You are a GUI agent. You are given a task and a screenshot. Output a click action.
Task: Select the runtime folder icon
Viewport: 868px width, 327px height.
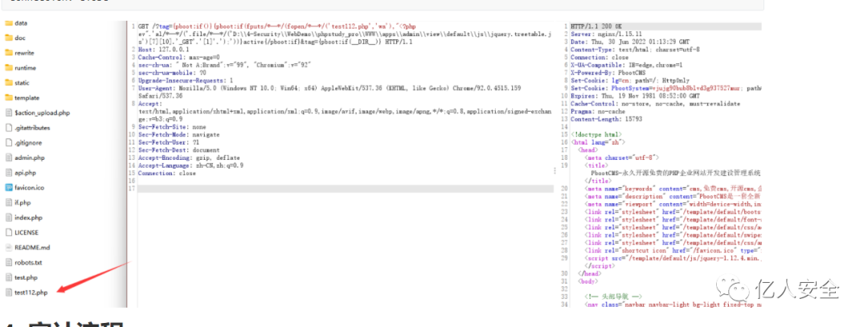pyautogui.click(x=8, y=68)
